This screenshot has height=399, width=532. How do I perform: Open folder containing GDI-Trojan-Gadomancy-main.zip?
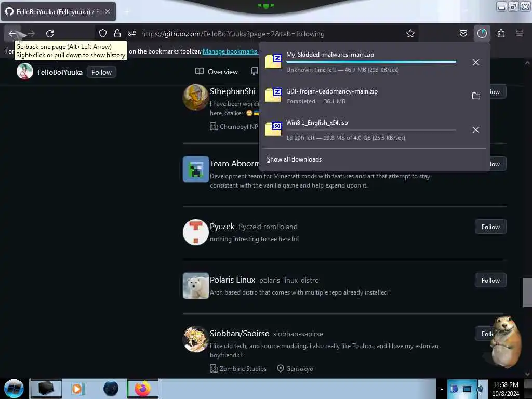point(476,96)
